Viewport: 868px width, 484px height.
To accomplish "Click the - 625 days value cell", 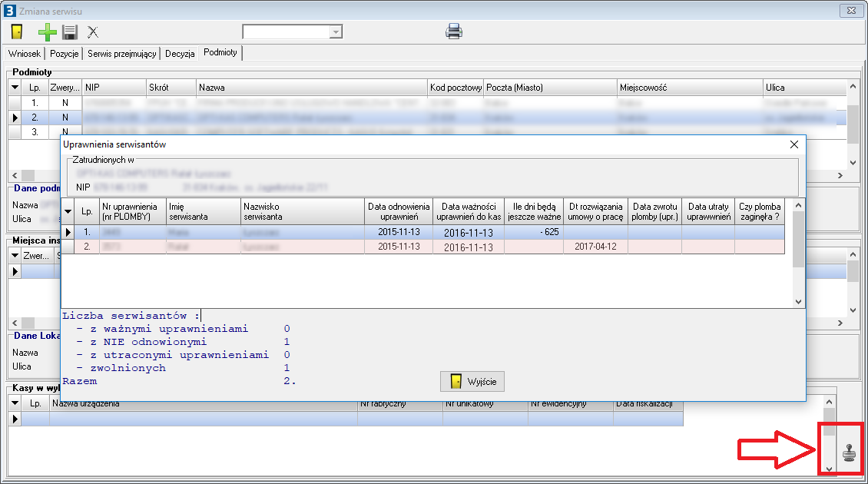I will pos(534,232).
